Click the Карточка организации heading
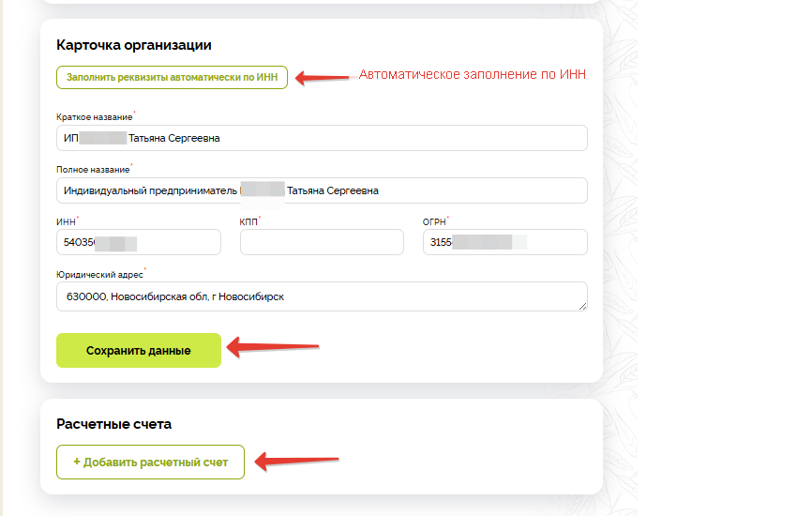 click(x=134, y=44)
